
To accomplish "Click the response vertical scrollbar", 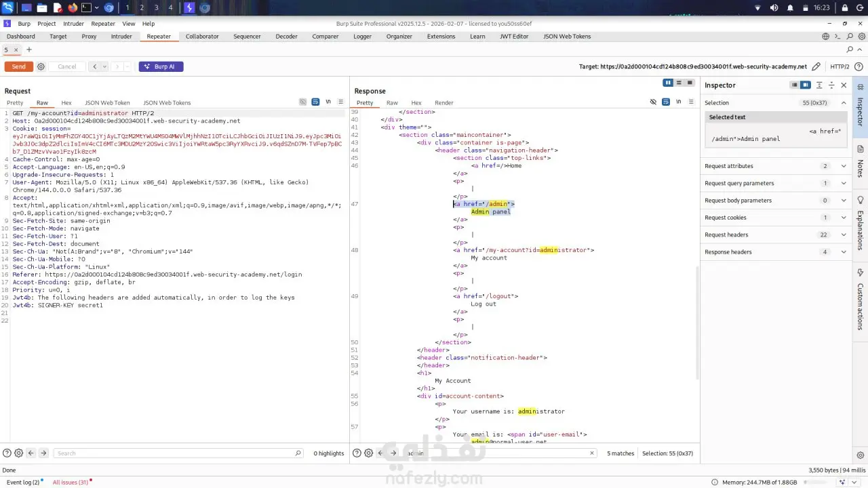I will [x=698, y=322].
